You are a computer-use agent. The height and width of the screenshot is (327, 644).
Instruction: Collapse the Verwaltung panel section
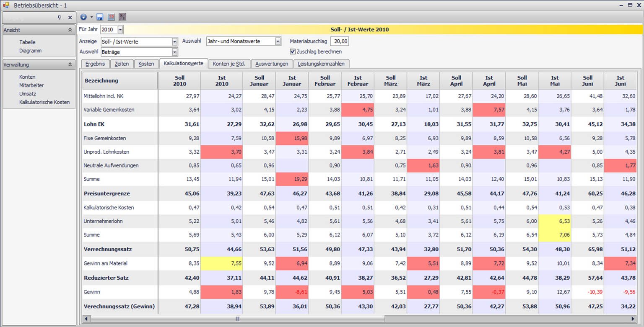click(x=70, y=65)
